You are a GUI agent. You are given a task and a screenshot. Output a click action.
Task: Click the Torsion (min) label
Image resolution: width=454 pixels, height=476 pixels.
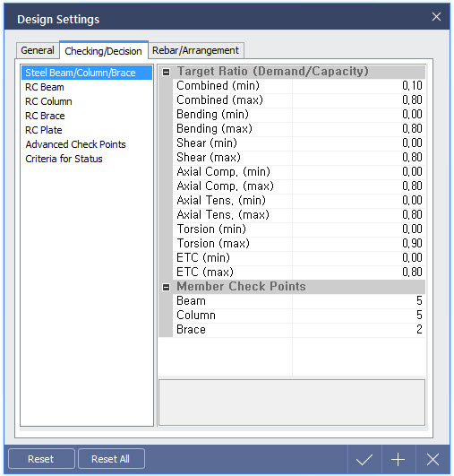point(211,229)
